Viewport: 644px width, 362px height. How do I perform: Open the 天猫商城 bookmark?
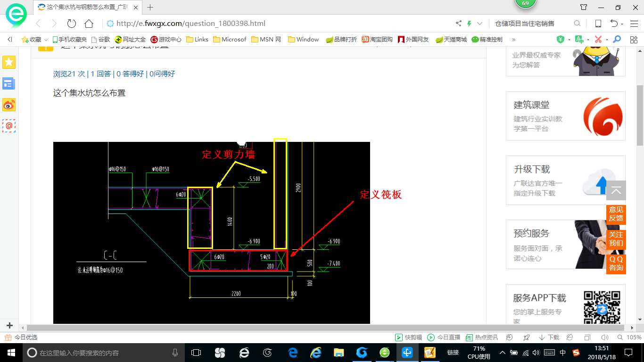(451, 40)
